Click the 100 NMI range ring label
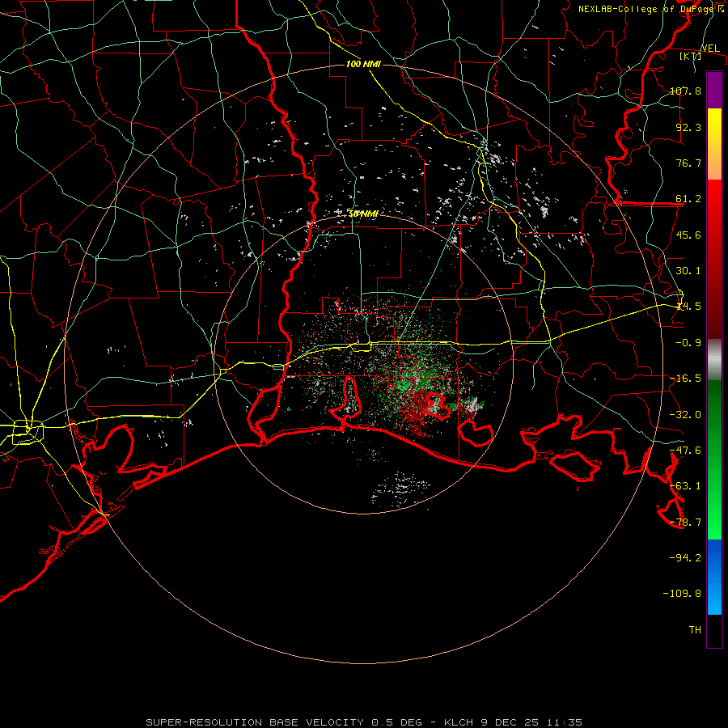 [363, 64]
